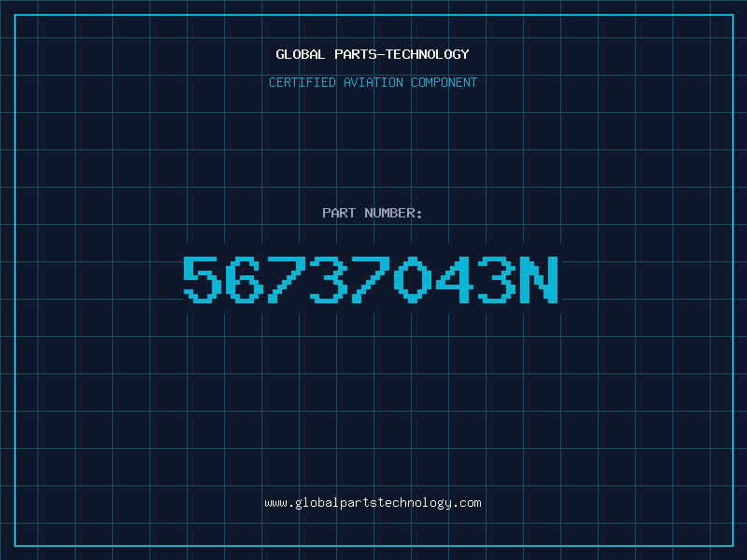The width and height of the screenshot is (747, 560).
Task: Click the PART NUMBER: label
Action: pos(372,213)
